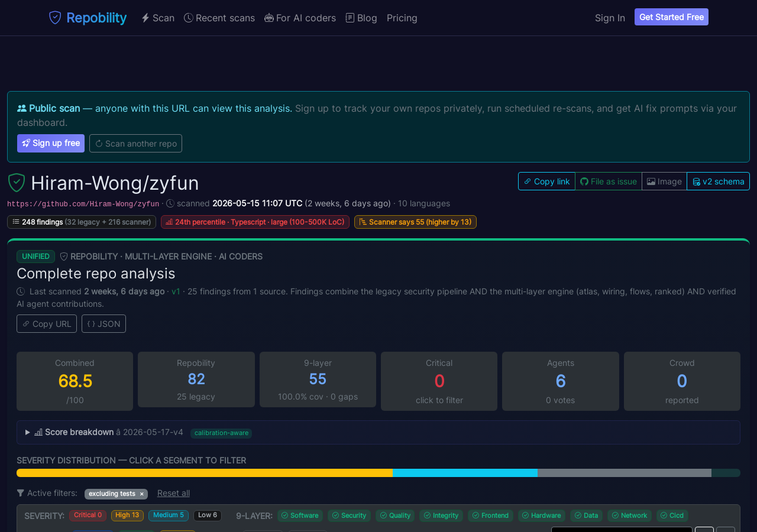Click the yellow High severity bar segment
This screenshot has height=532, width=757.
[x=205, y=473]
